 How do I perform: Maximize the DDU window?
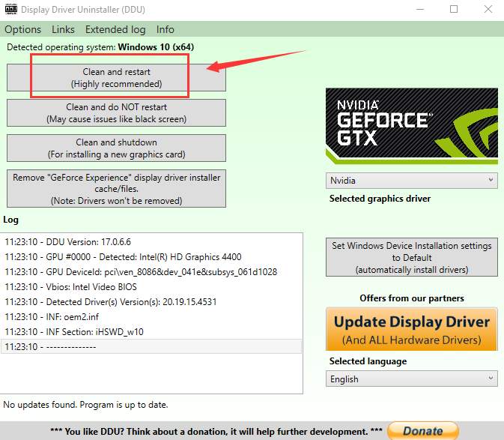click(x=454, y=9)
